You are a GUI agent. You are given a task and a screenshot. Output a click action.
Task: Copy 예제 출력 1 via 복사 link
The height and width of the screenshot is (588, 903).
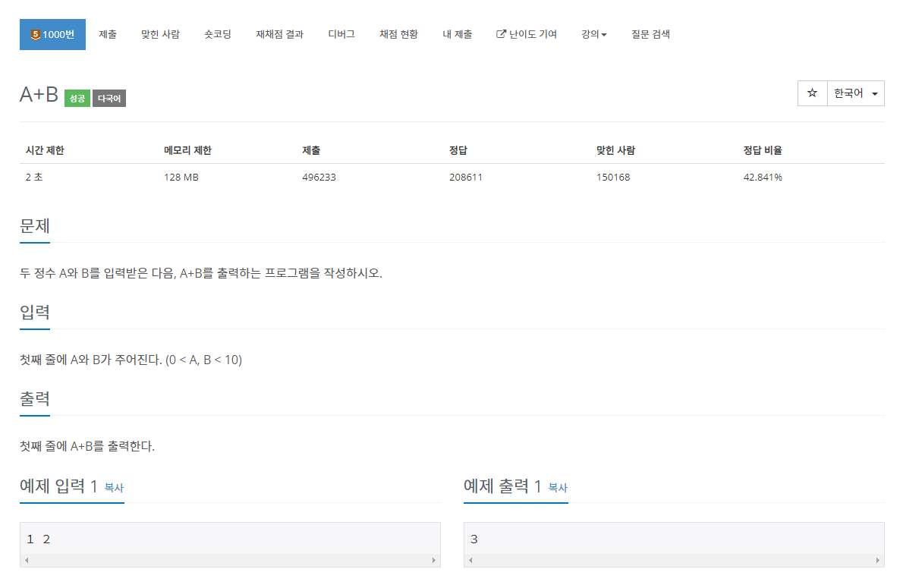point(558,488)
